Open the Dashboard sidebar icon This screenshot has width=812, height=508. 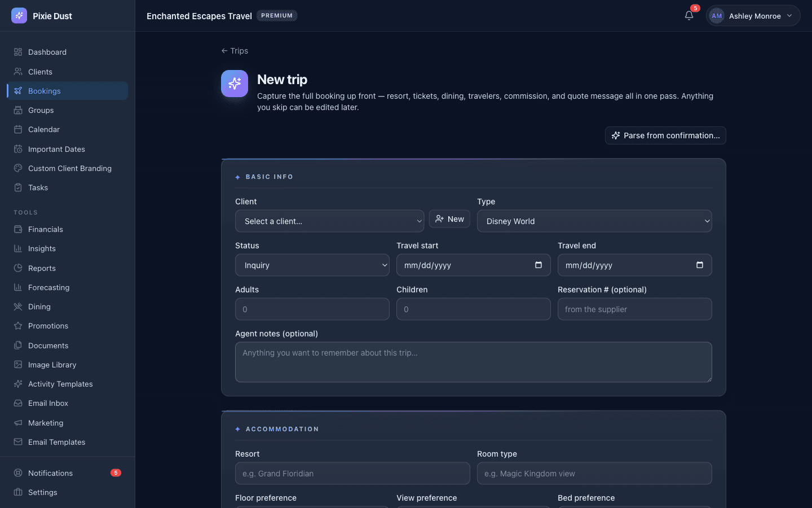click(18, 52)
